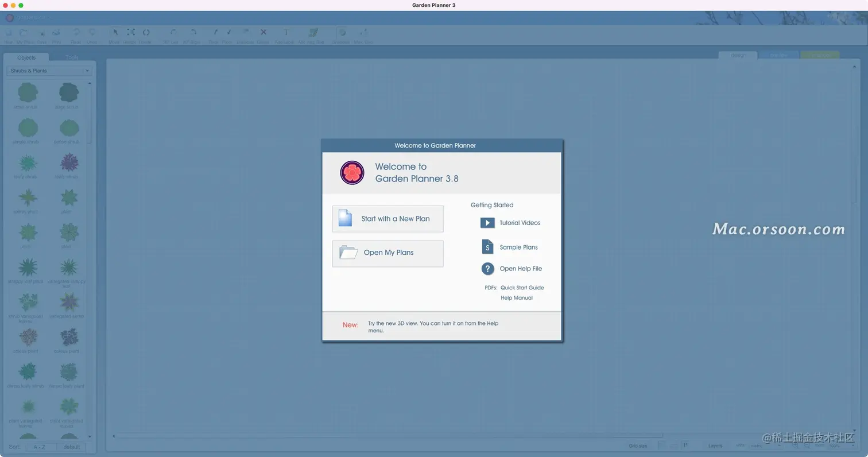Switch to the Objects tab
The image size is (868, 457).
[x=26, y=57]
